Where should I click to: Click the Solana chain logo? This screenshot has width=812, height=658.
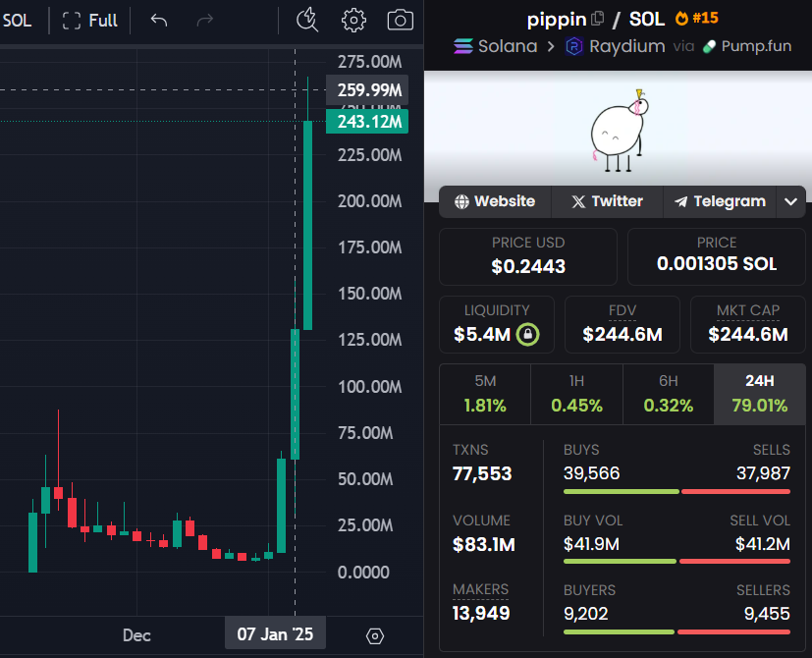[x=463, y=46]
